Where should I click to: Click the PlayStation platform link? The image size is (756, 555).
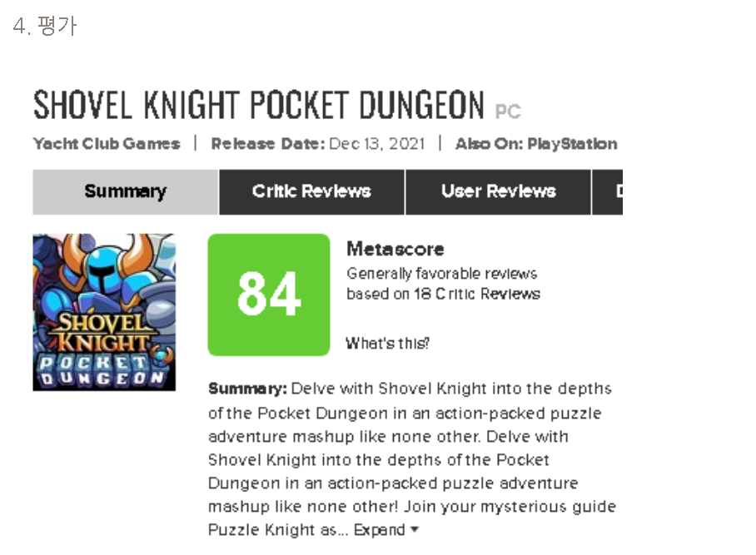(x=572, y=143)
